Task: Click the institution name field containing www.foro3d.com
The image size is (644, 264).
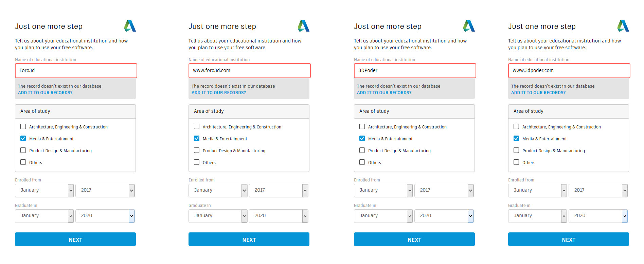Action: 249,71
